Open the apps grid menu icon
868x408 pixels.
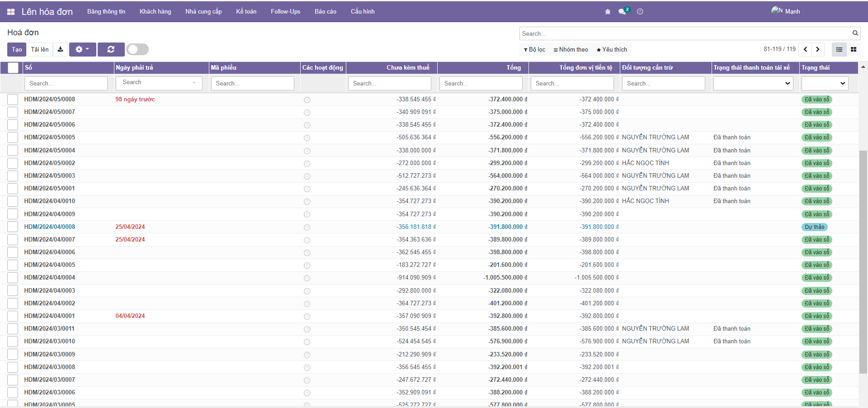pyautogui.click(x=11, y=12)
